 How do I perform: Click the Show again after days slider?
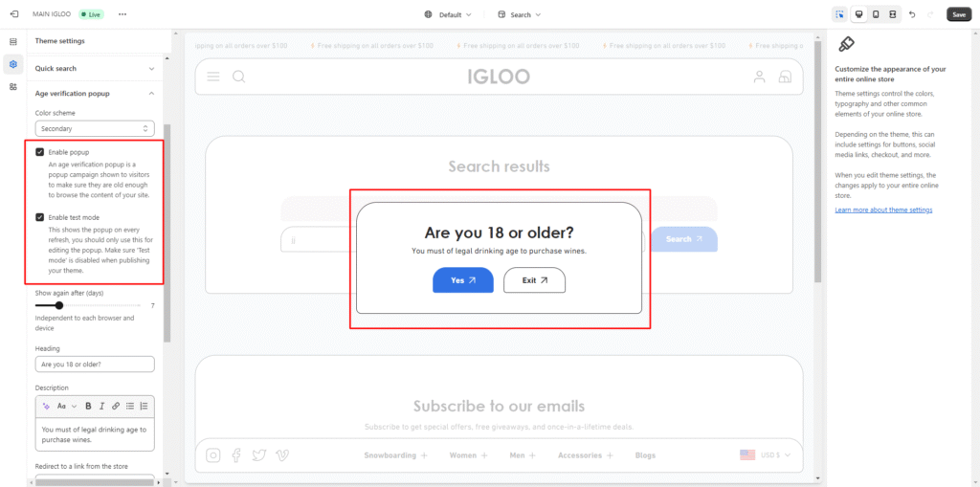click(59, 305)
